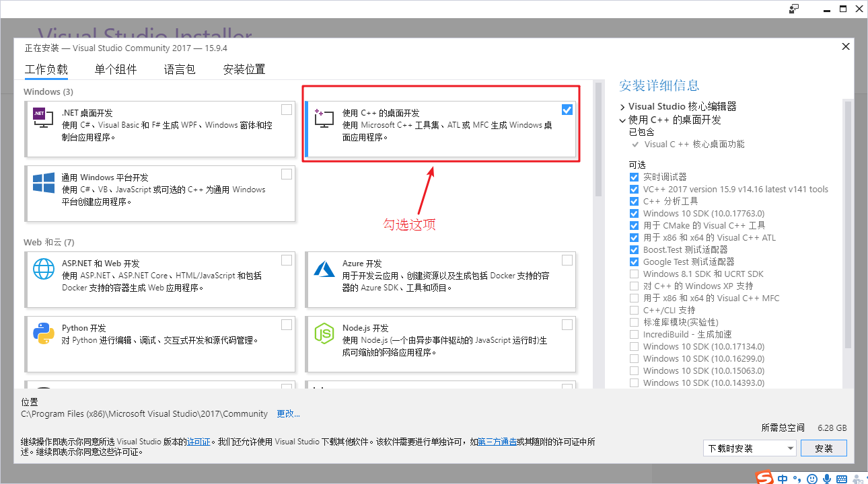Click the 安装 button
Screen dimensions: 868x484
tap(824, 448)
